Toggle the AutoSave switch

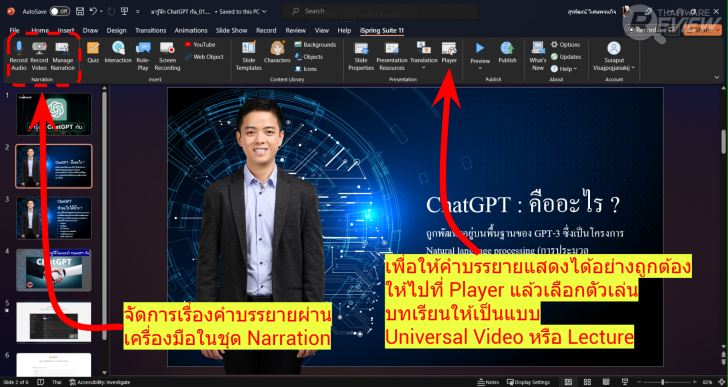click(x=59, y=11)
